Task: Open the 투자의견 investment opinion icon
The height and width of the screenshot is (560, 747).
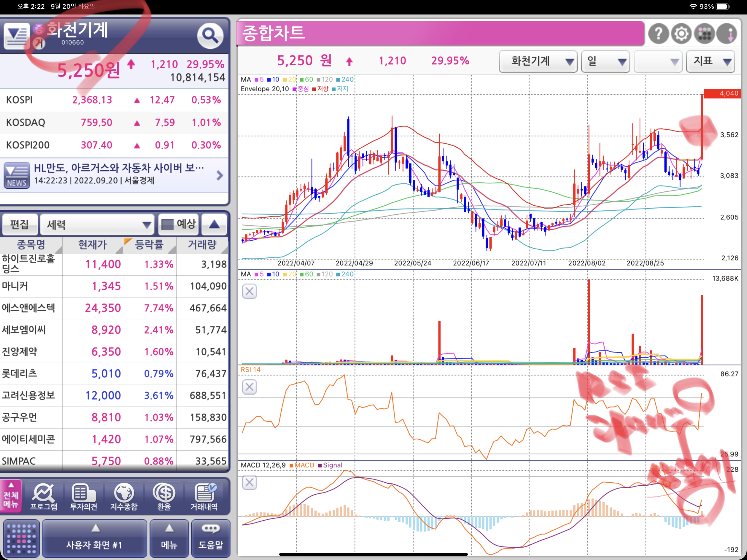Action: coord(83,497)
